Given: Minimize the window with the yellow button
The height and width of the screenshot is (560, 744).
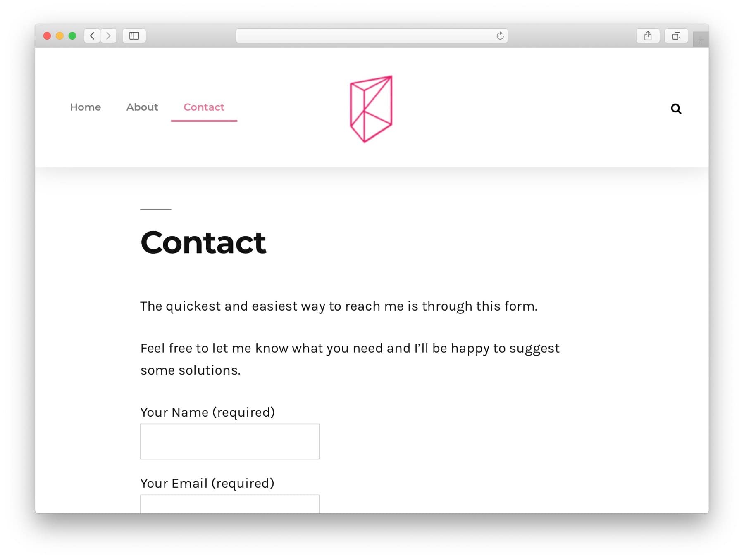Looking at the screenshot, I should tap(59, 36).
